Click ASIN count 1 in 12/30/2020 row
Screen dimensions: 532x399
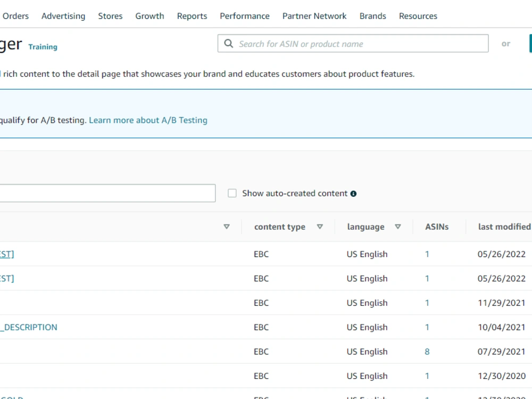427,376
